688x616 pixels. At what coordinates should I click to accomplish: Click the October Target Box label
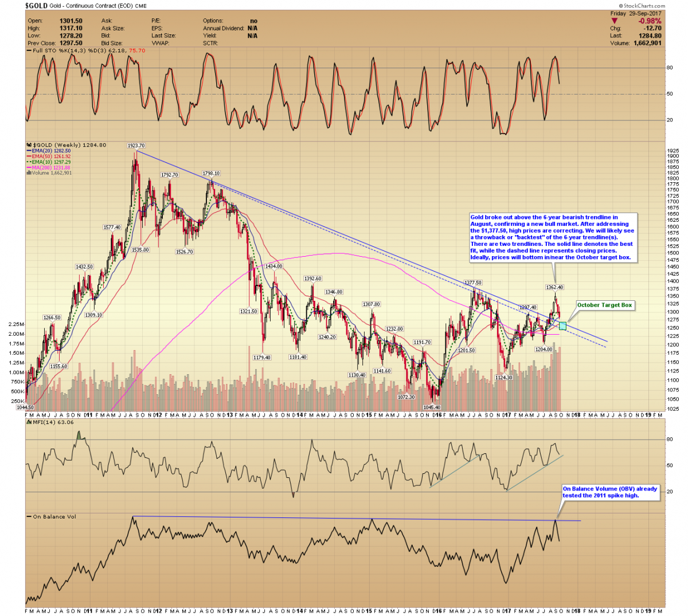coord(604,305)
